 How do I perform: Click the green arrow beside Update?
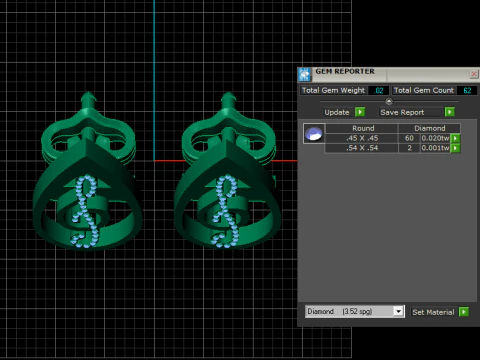click(360, 112)
